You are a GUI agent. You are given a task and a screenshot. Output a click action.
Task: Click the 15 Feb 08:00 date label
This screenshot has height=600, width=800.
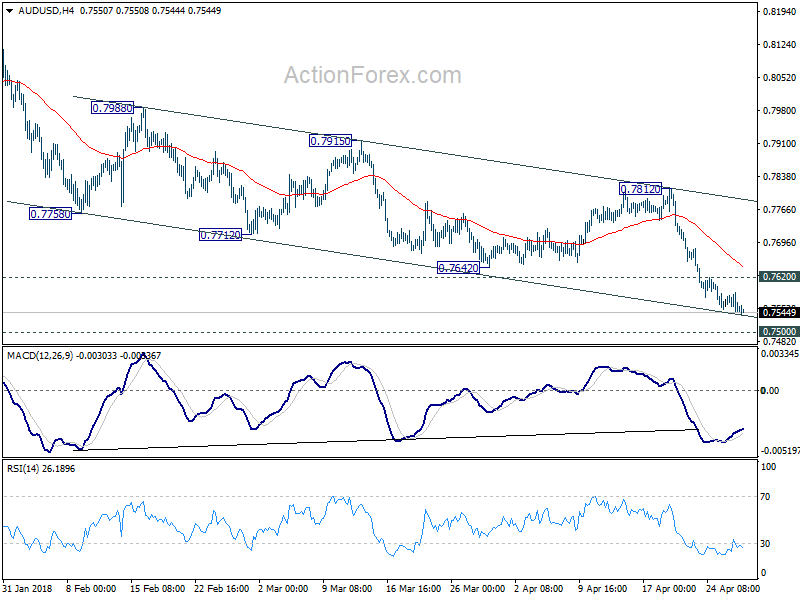pyautogui.click(x=158, y=588)
